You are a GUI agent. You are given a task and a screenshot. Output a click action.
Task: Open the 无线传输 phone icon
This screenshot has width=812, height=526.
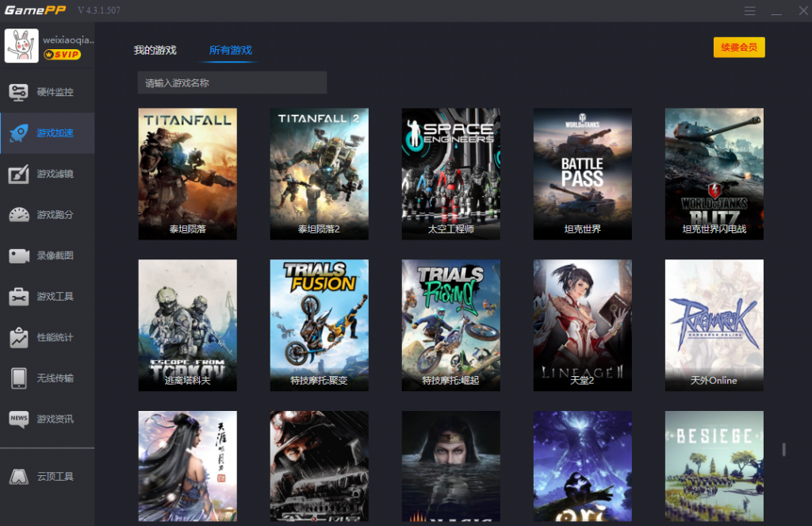(x=19, y=378)
